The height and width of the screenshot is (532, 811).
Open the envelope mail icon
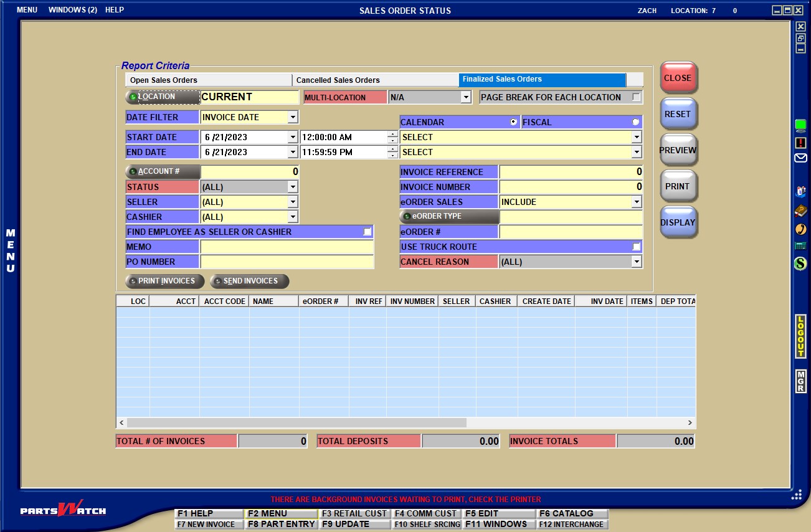click(800, 158)
